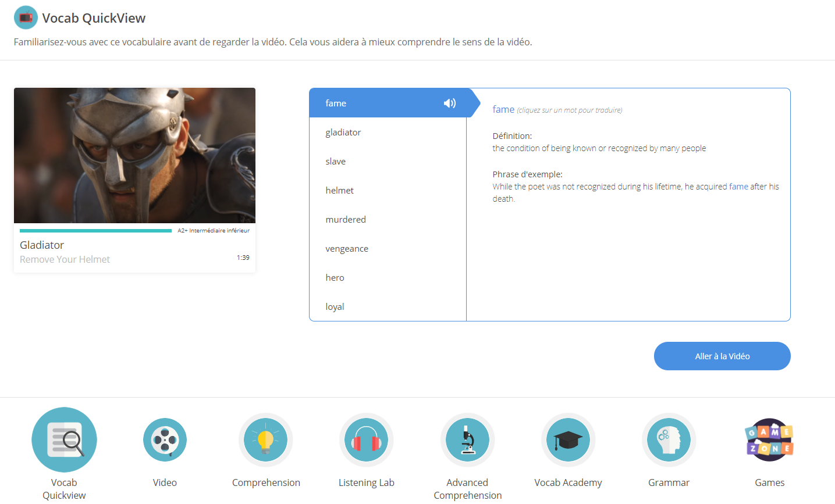Translate 'fame' in the example sentence

pos(738,187)
